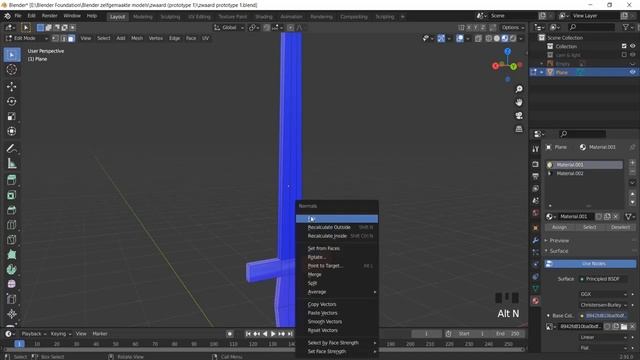Switch perspective/orthographic grid icon
640x360 pixels.
point(519,129)
